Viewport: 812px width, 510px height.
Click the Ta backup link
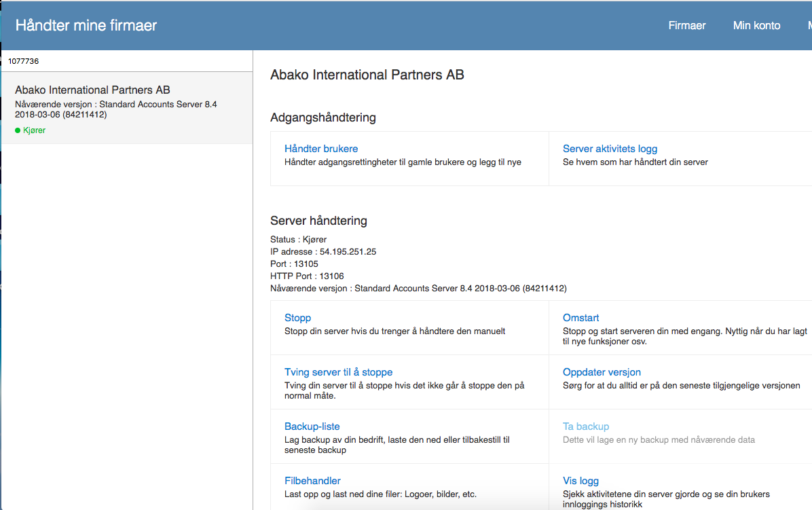coord(586,426)
